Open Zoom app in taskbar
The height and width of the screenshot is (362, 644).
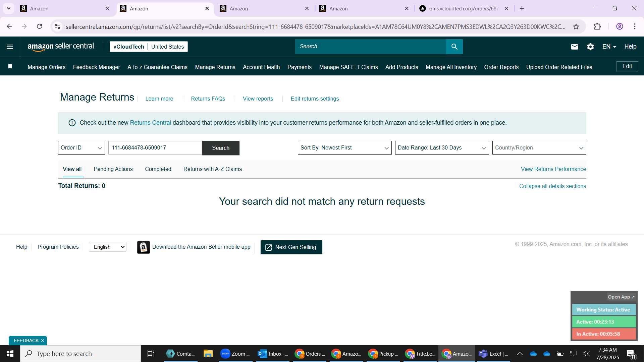point(235,354)
